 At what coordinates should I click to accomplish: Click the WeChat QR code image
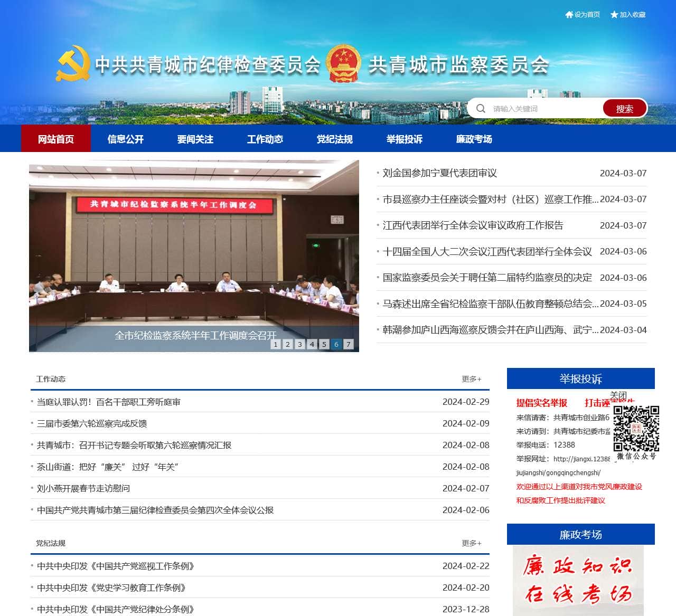tap(636, 428)
